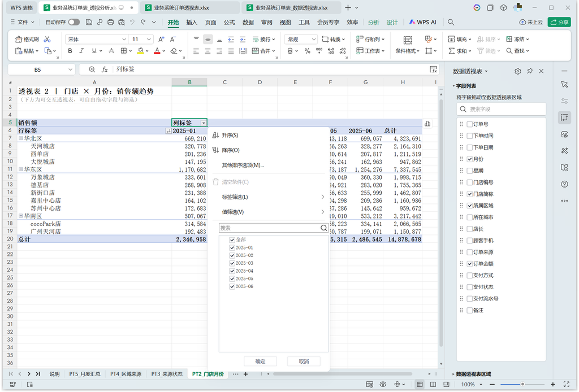Collapse the 华东区 row group
The height and width of the screenshot is (392, 579).
pyautogui.click(x=21, y=169)
